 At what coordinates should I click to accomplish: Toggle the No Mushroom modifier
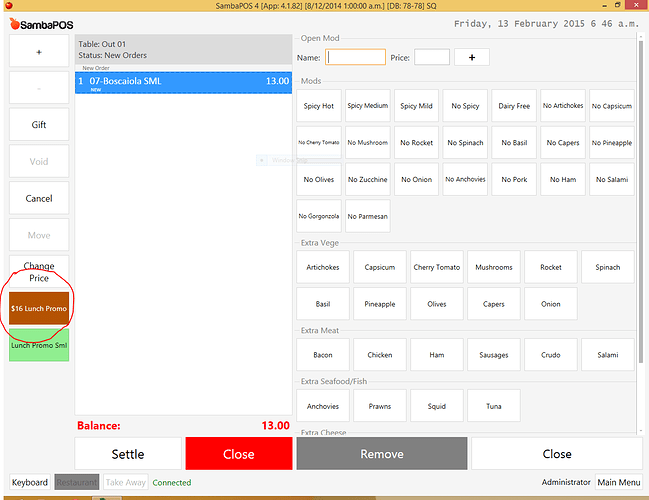[368, 142]
